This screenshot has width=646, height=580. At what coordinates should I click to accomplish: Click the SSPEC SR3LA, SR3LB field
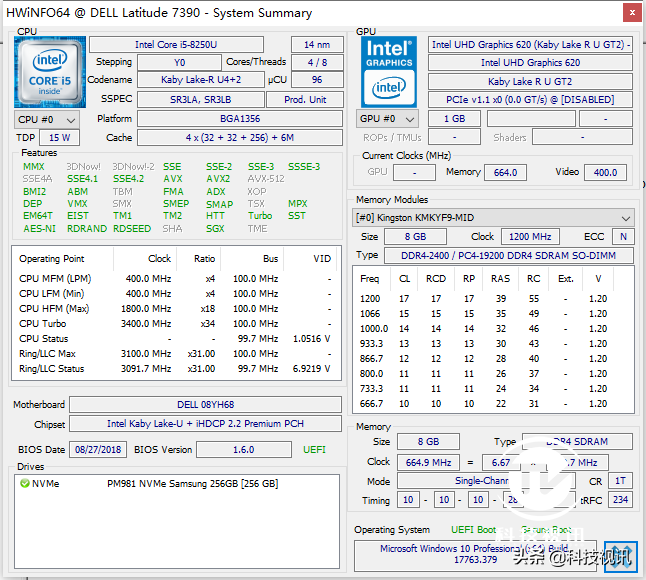[203, 100]
